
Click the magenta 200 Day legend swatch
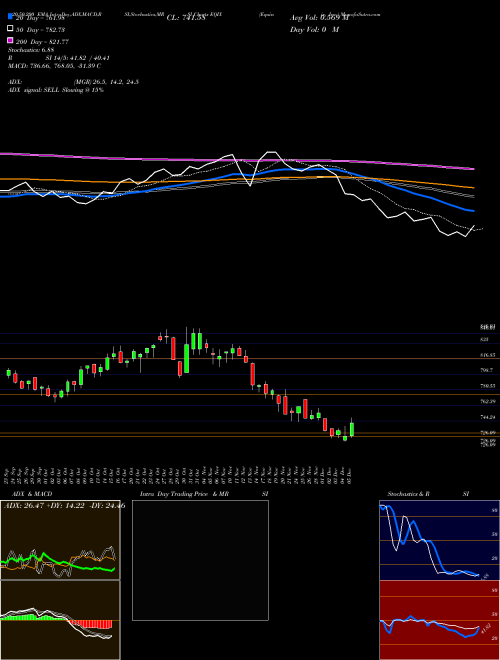[x=11, y=40]
